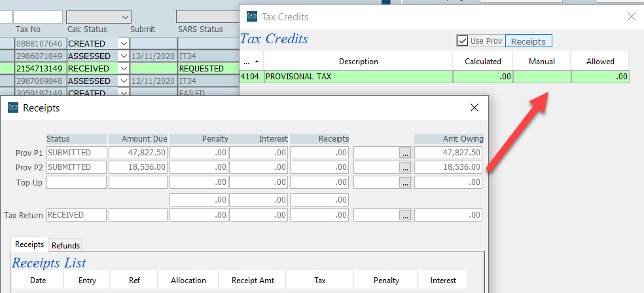Viewport: 644px width, 293px height.
Task: Tick the Use Prov checkbox
Action: click(463, 41)
